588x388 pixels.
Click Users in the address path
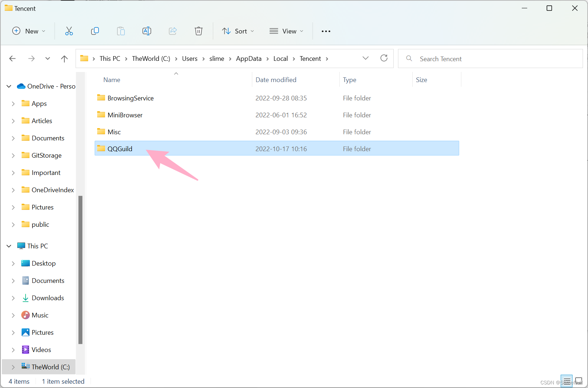coord(190,58)
